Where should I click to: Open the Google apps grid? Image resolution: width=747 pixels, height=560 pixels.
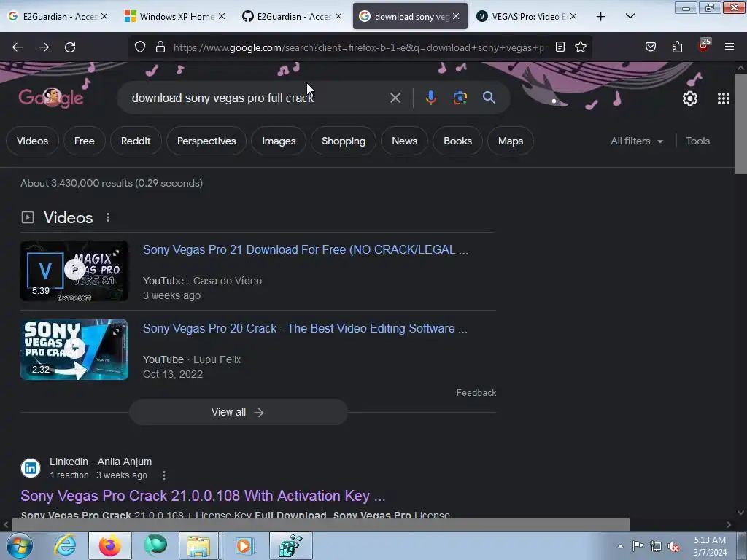(x=723, y=98)
